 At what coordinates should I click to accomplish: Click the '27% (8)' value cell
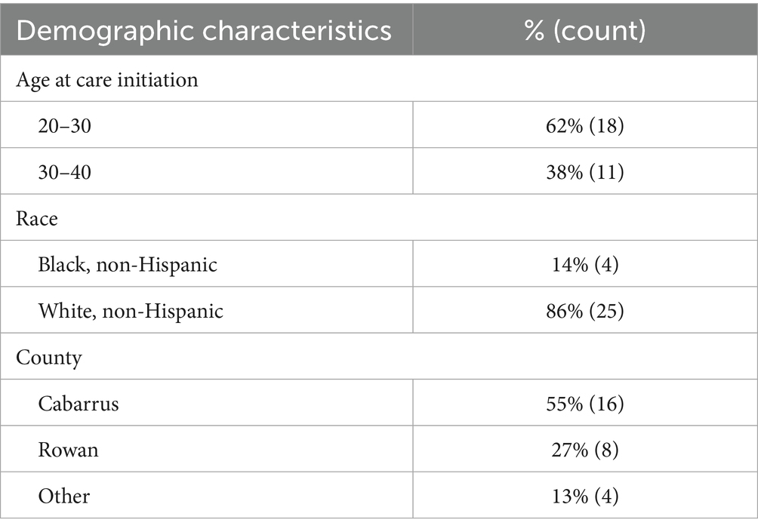click(585, 450)
